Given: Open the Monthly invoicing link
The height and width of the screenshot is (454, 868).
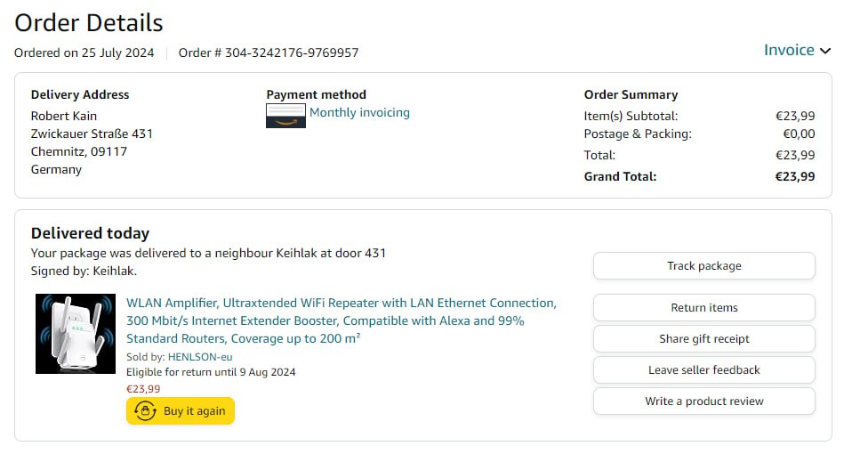Looking at the screenshot, I should [x=359, y=112].
